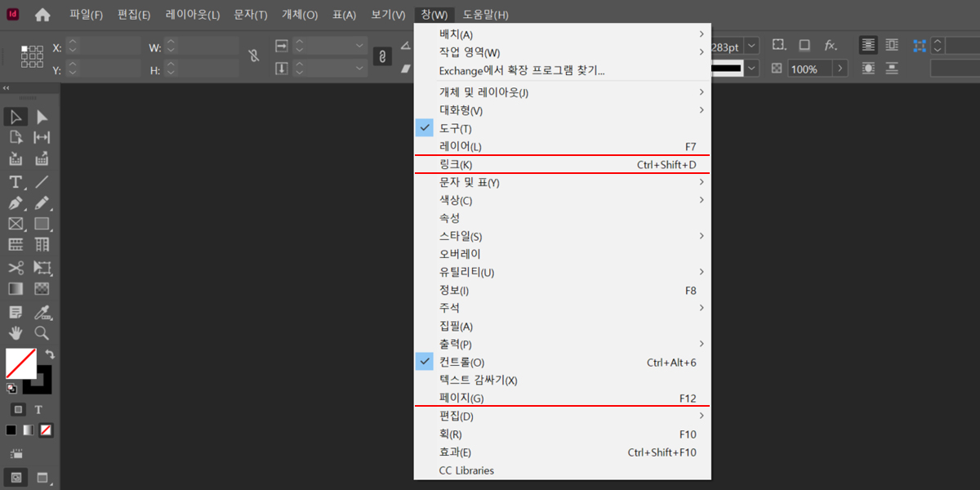Viewport: 980px width, 490px height.
Task: Select the Gradient Swatch tool
Action: (16, 287)
